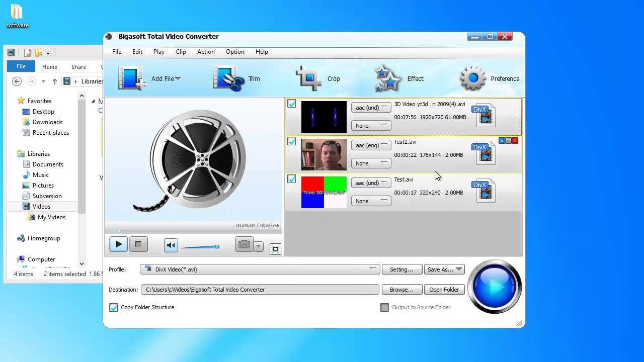Image resolution: width=644 pixels, height=362 pixels.
Task: Remove Test2.avi with red X icon
Action: pos(515,141)
